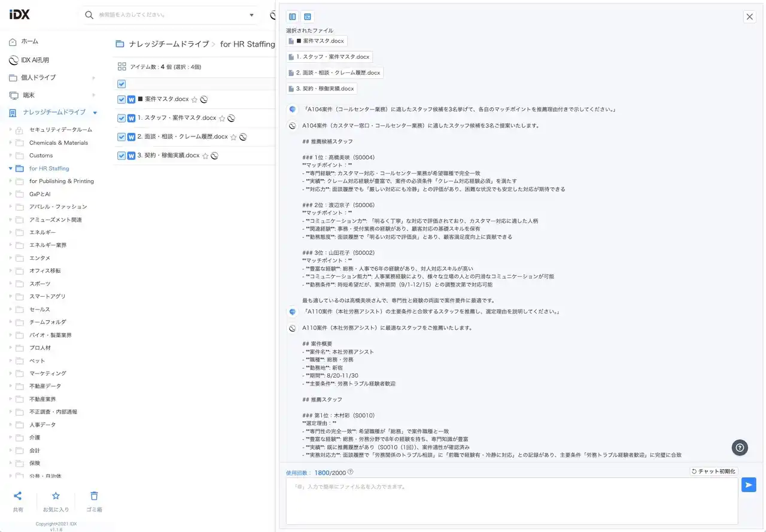Click the split panel view icon
This screenshot has width=766, height=532.
pos(293,17)
